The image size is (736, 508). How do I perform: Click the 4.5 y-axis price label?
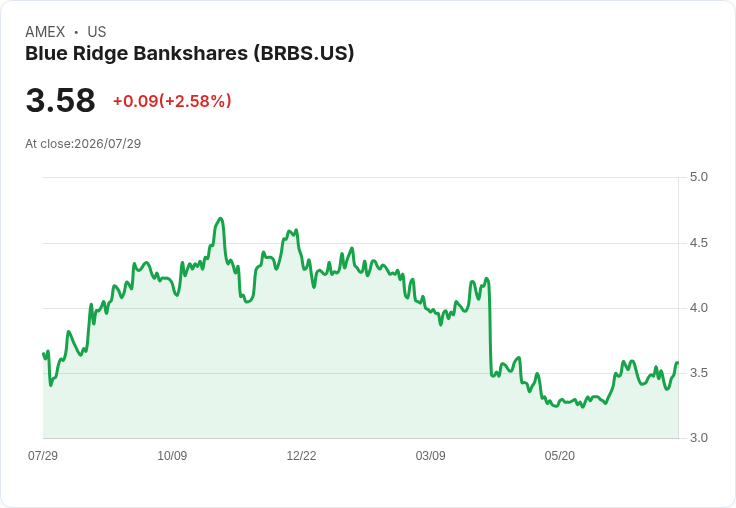(698, 243)
